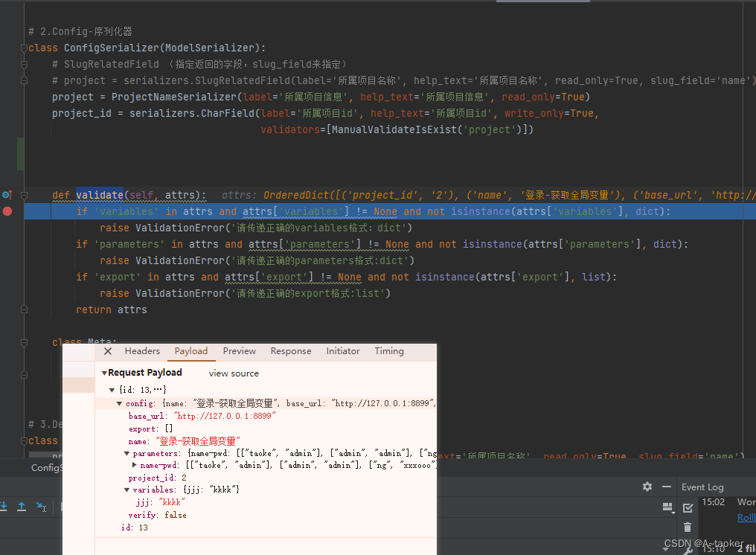Click the verify: false payload entry

click(157, 515)
